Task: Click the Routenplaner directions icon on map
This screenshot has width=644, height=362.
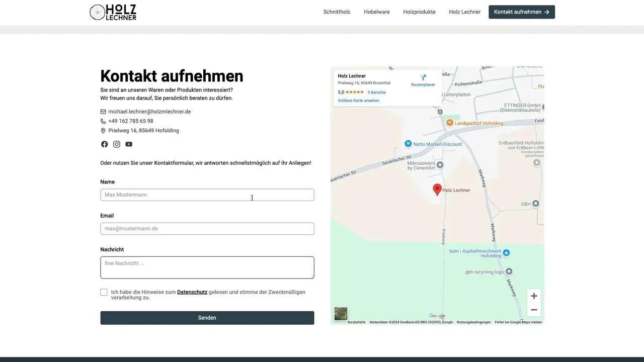Action: click(423, 77)
